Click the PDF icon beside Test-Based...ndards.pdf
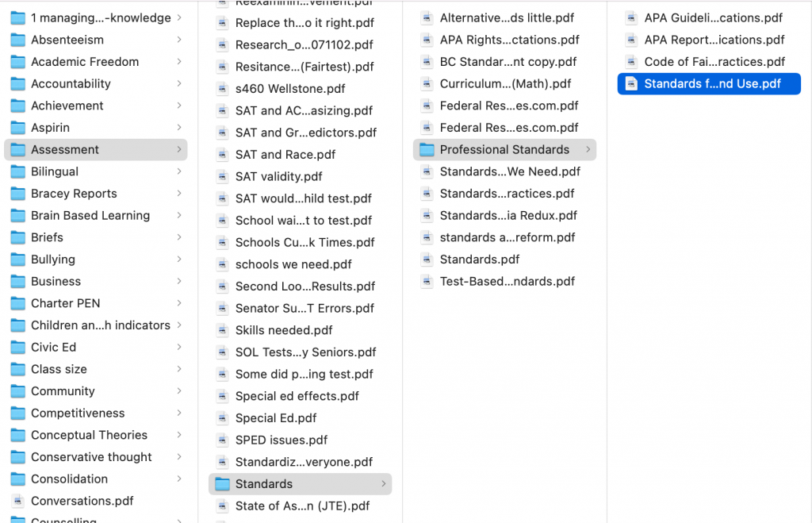Viewport: 812px width, 523px height. coord(427,281)
